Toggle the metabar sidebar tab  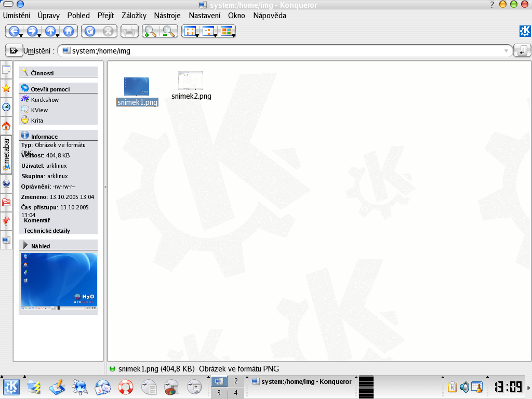coord(6,154)
